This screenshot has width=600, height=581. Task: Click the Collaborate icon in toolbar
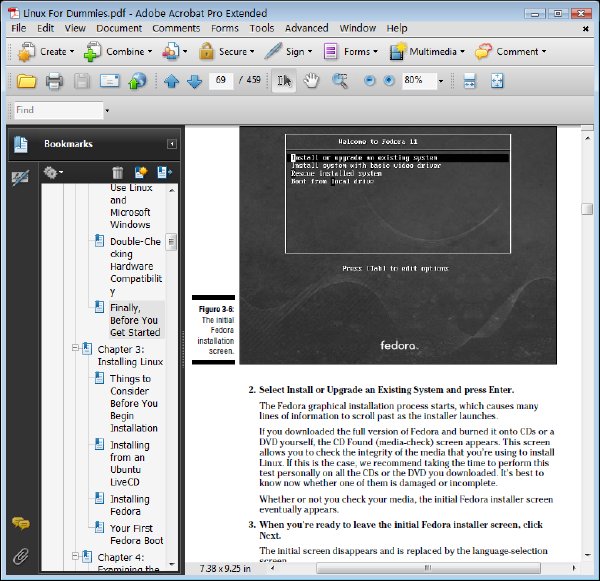coord(174,52)
